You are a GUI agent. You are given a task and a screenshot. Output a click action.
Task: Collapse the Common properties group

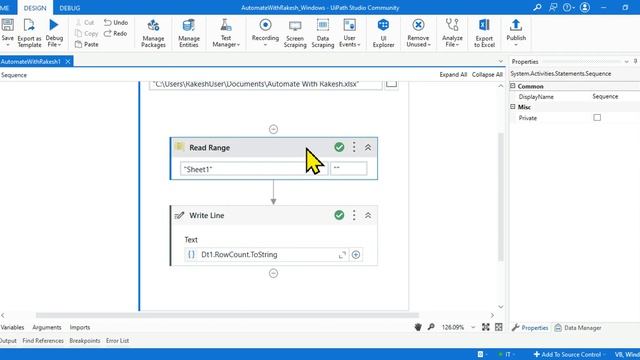coord(513,86)
